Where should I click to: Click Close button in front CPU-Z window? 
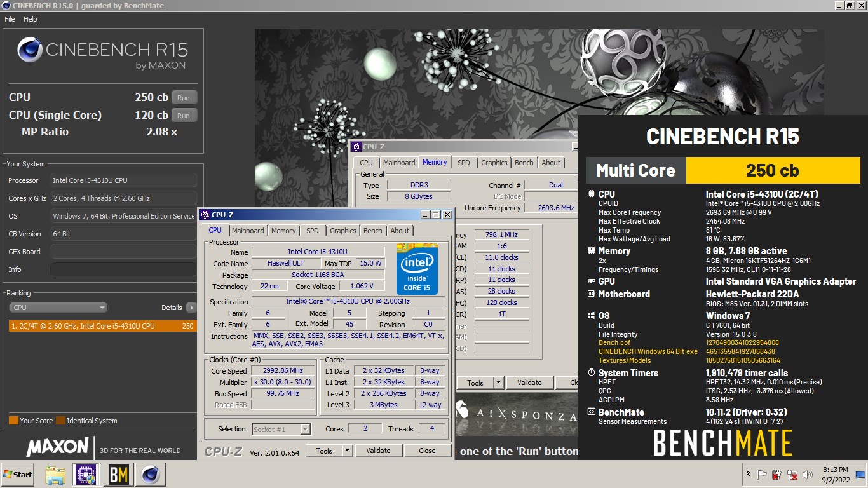pos(427,451)
